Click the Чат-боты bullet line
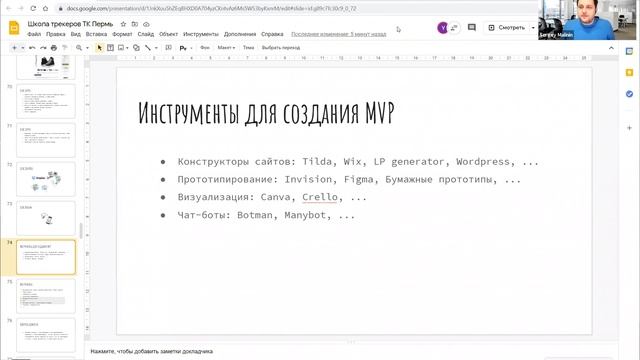This screenshot has height=360, width=640. point(266,215)
